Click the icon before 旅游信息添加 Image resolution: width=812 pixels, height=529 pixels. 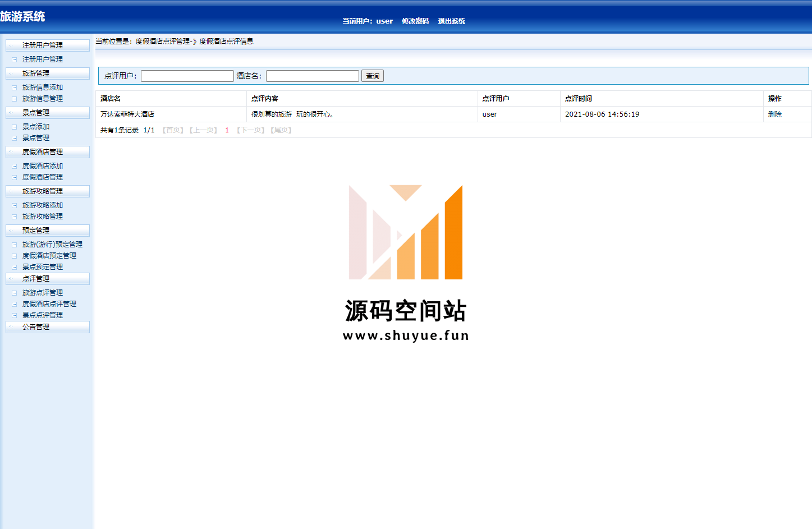click(x=14, y=88)
